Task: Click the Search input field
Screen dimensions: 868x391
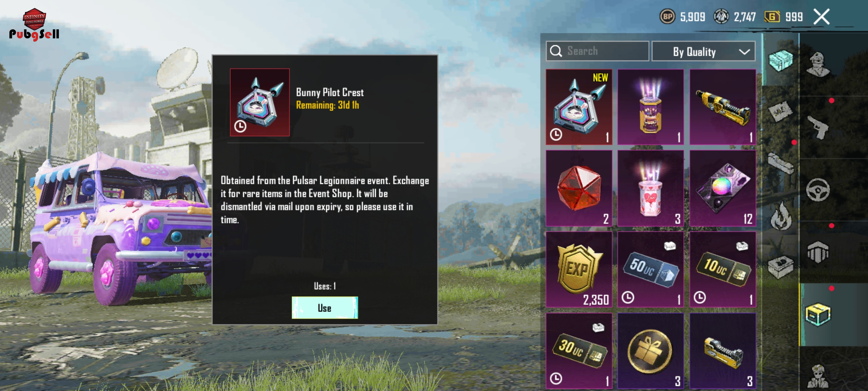Action: click(x=597, y=51)
